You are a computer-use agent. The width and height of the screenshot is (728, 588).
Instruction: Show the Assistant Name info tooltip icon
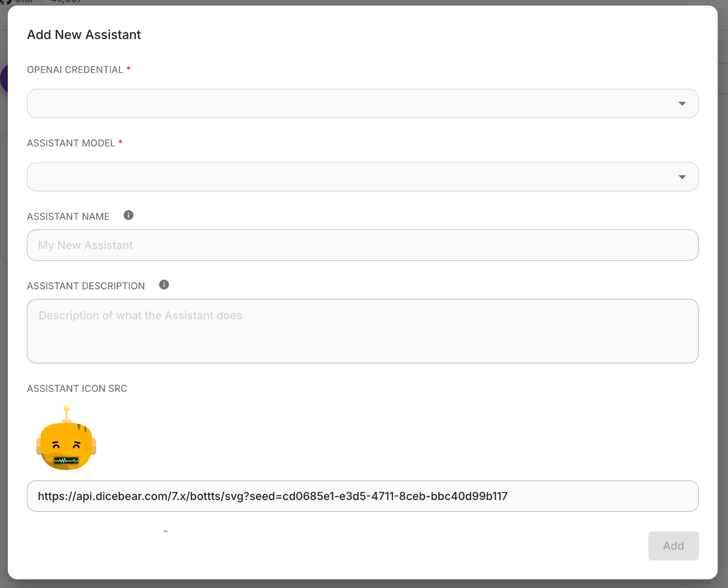(128, 215)
